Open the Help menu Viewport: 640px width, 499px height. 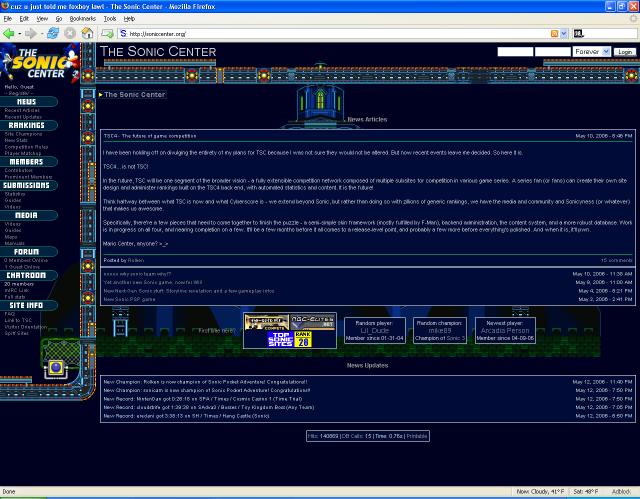pos(129,19)
